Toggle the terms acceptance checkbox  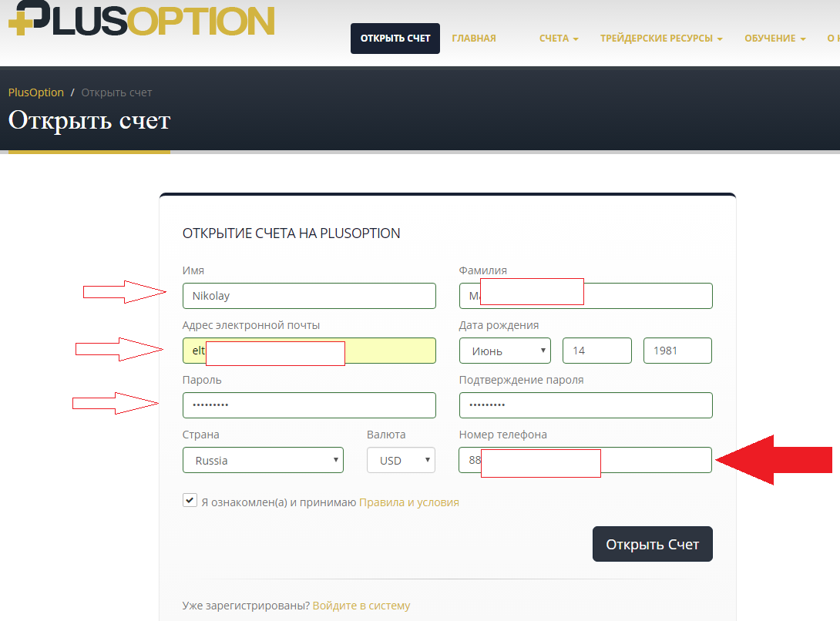(190, 500)
